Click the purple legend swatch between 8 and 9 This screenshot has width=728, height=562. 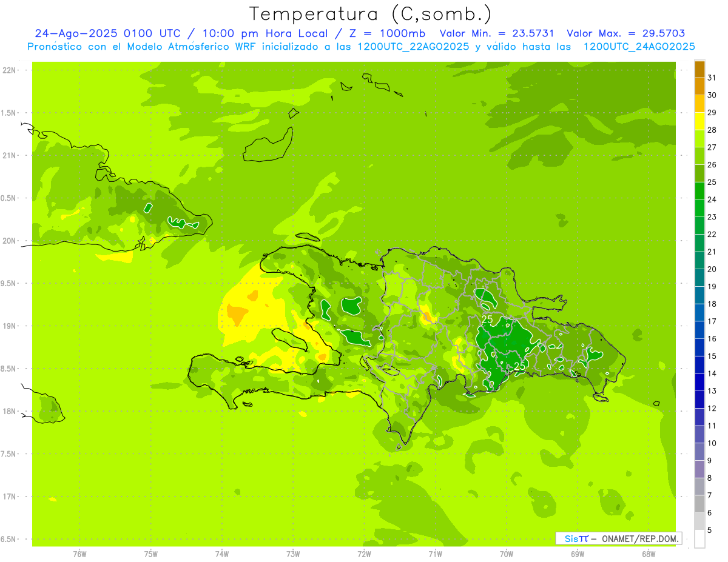(x=699, y=469)
